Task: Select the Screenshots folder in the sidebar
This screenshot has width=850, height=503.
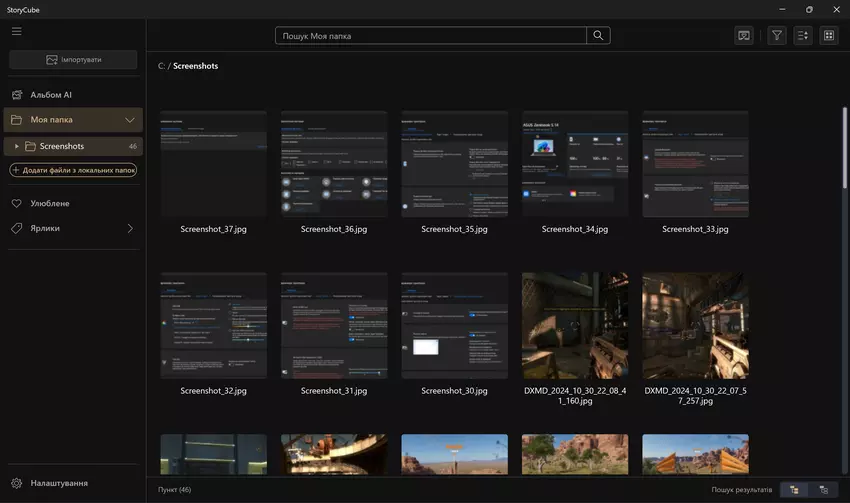Action: point(62,146)
